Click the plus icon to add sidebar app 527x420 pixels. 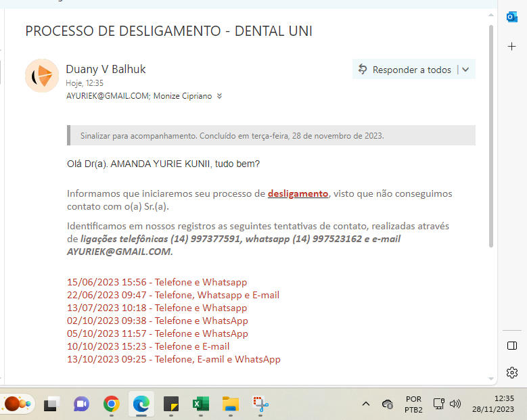512,46
